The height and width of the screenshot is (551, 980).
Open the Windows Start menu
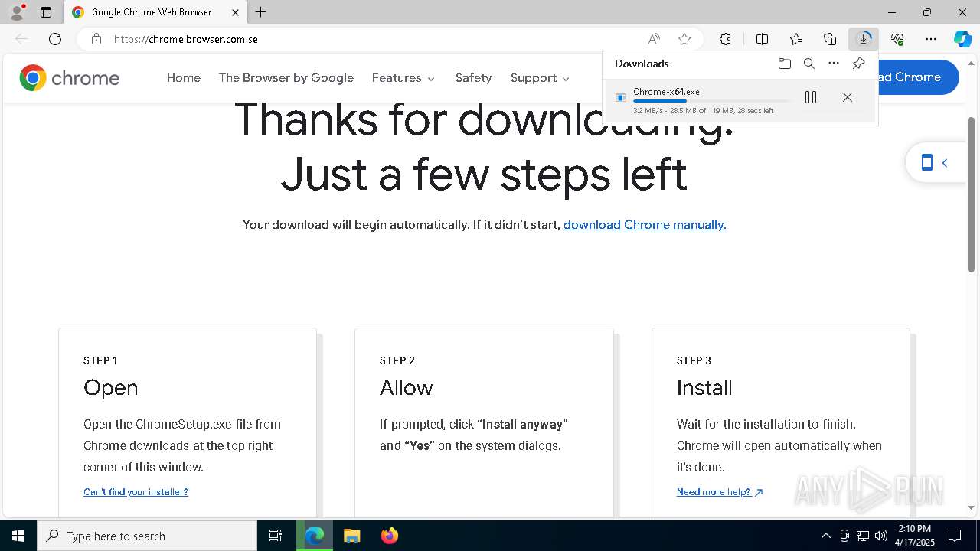click(18, 536)
